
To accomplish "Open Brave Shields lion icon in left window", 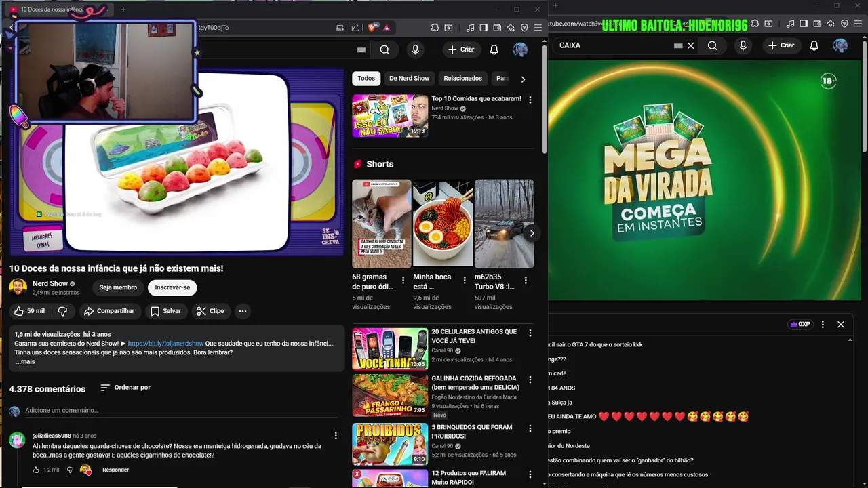I will coord(373,28).
